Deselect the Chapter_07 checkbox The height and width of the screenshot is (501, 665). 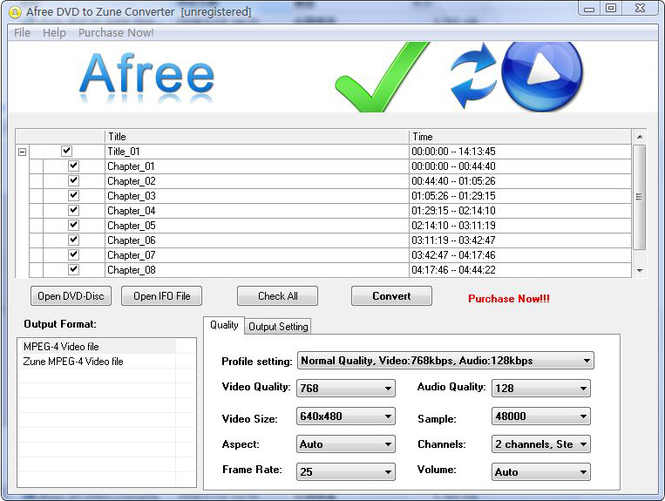(73, 255)
